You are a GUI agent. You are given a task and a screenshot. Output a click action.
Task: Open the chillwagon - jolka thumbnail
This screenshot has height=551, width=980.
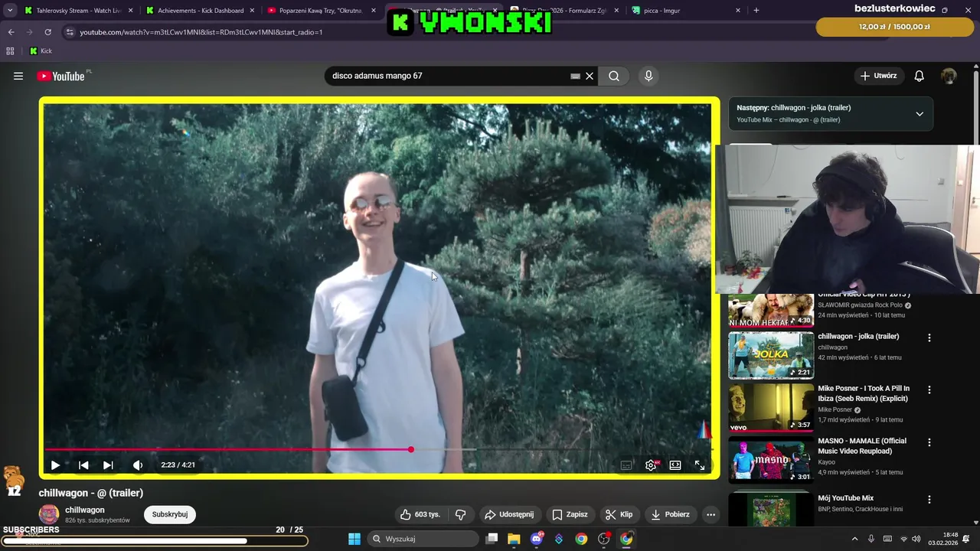click(x=771, y=355)
